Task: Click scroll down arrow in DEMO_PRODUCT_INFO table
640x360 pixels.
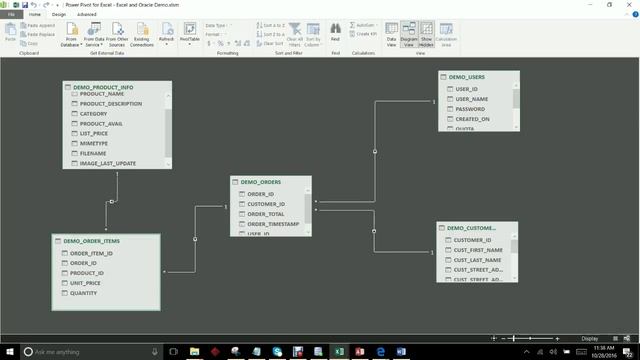Action: tap(168, 164)
